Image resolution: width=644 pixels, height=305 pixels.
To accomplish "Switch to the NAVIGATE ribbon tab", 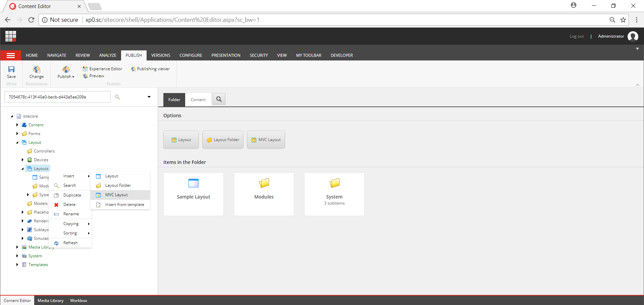I will 57,55.
